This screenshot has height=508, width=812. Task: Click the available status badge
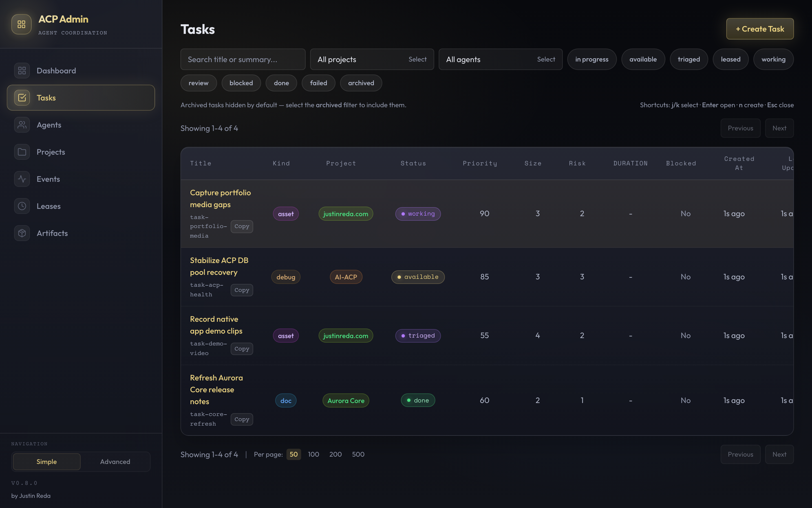pyautogui.click(x=418, y=277)
